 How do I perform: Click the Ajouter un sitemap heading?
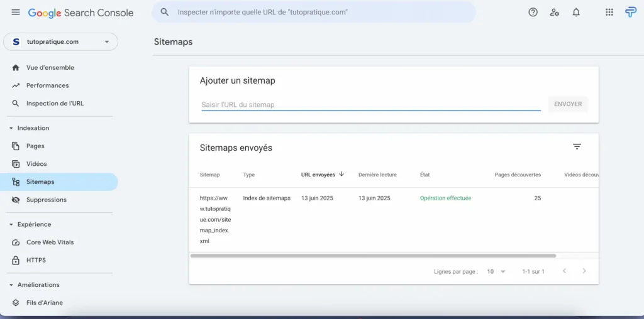237,81
